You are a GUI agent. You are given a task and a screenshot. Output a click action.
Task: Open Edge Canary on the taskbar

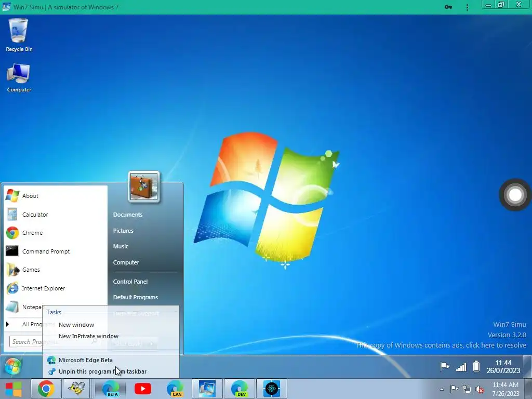point(175,389)
